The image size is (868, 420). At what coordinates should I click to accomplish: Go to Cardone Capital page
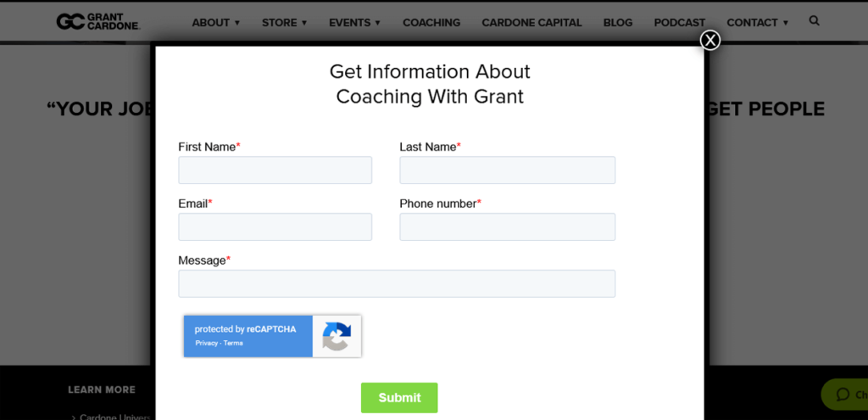click(x=531, y=23)
